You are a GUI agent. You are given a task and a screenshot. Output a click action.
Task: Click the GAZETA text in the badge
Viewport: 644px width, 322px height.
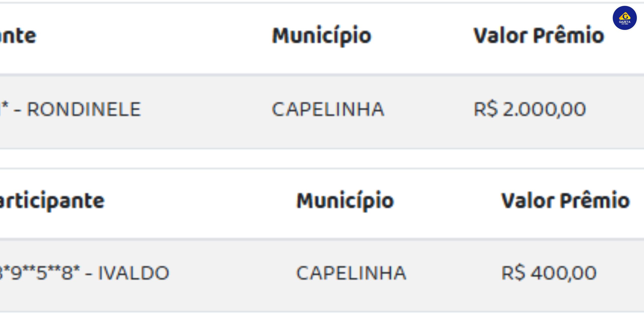pos(625,22)
